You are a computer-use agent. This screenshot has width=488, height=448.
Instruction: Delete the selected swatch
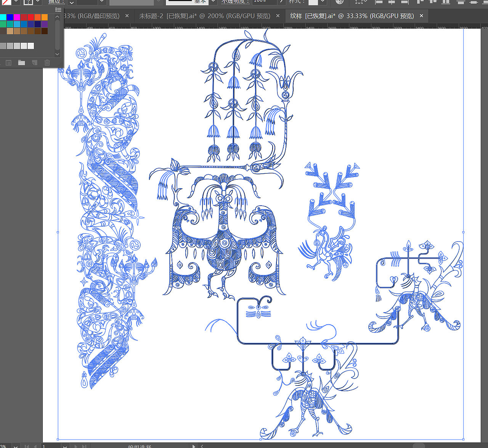click(x=47, y=63)
